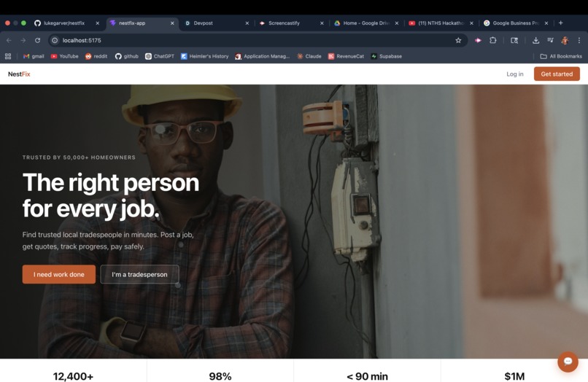
Task: Open the gmail bookmark
Action: coord(34,56)
